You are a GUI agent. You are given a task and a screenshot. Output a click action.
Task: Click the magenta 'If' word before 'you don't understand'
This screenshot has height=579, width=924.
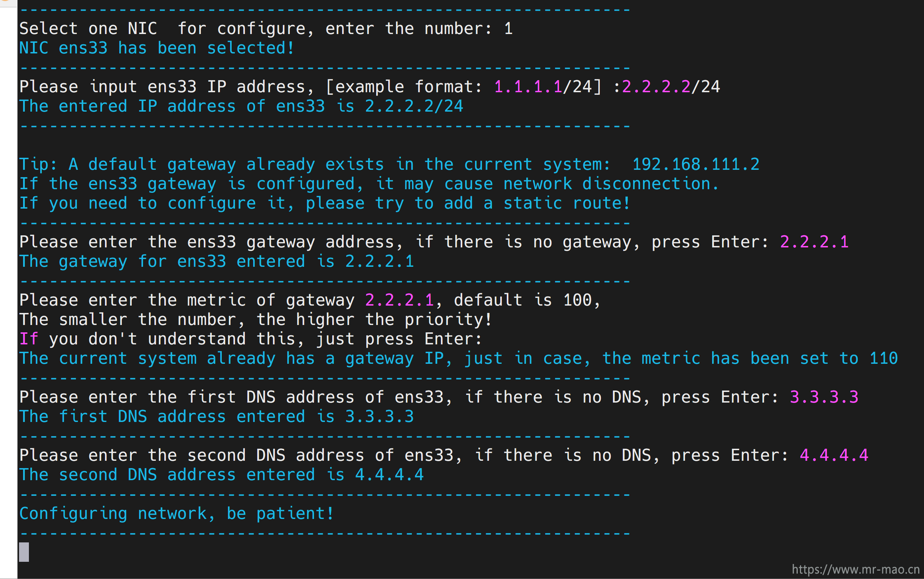[x=29, y=339]
